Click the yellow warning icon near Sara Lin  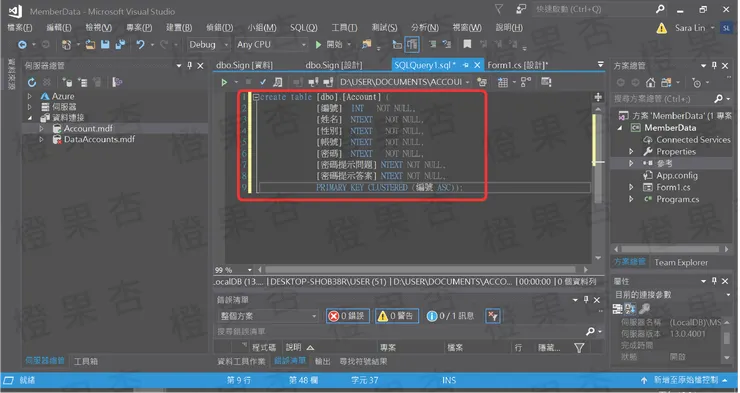pos(662,28)
